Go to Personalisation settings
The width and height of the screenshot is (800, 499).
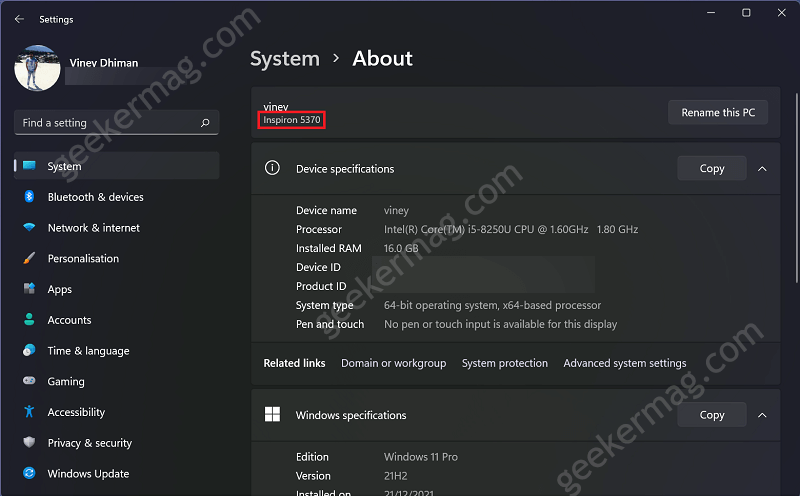tap(117, 258)
